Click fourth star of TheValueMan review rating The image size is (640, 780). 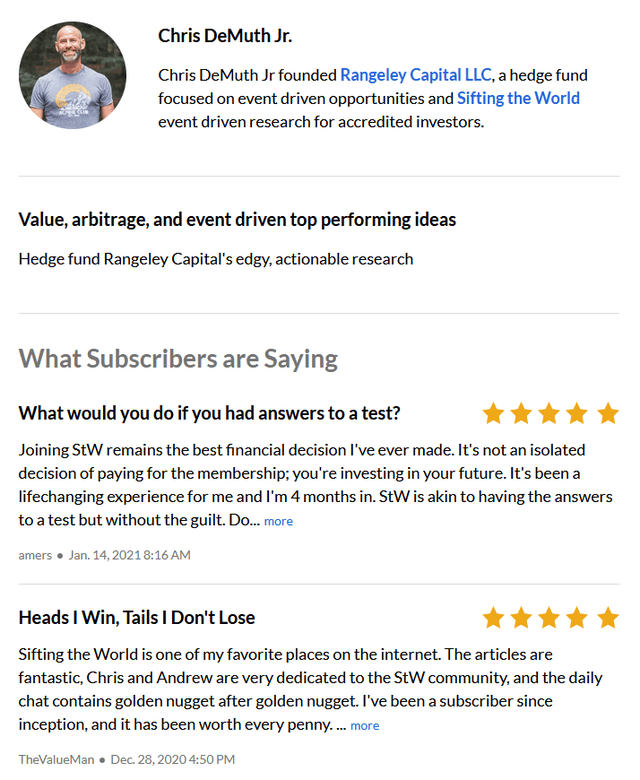578,618
